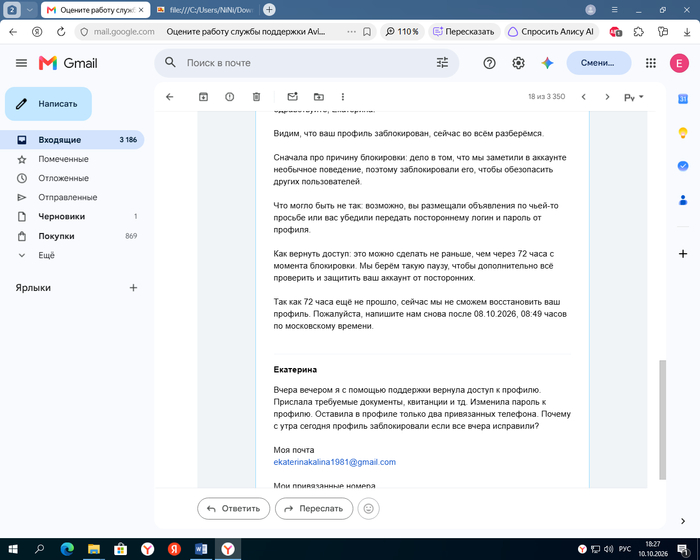The width and height of the screenshot is (700, 560).
Task: Click Спросить Алису AI button
Action: tap(551, 32)
